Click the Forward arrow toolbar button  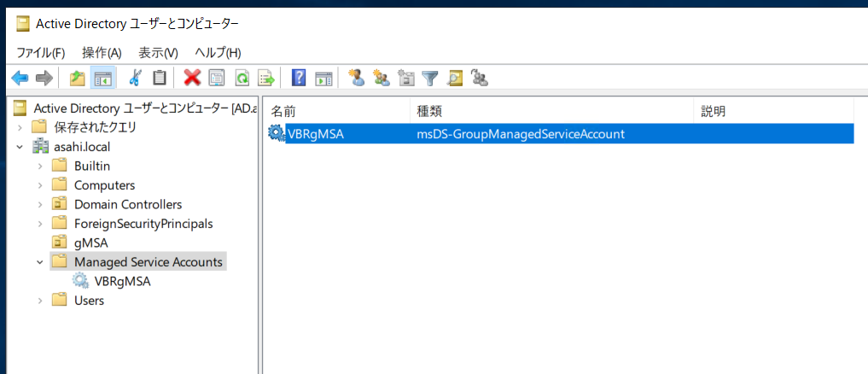tap(44, 78)
